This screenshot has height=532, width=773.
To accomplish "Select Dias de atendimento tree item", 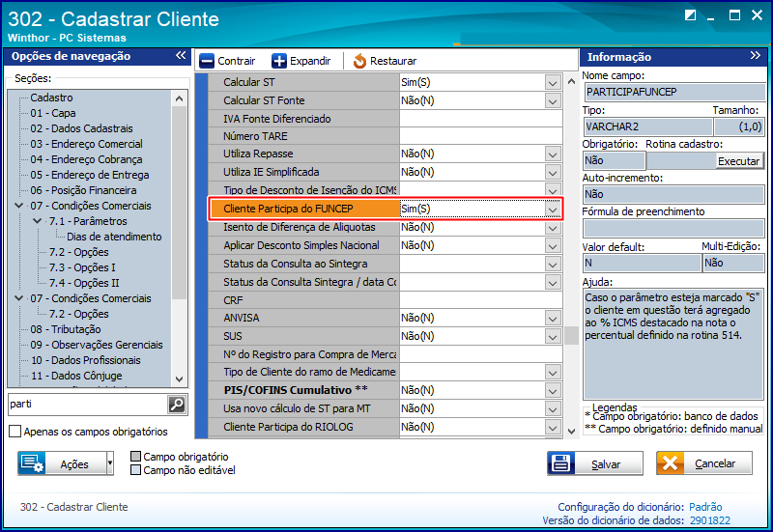I will (x=114, y=237).
